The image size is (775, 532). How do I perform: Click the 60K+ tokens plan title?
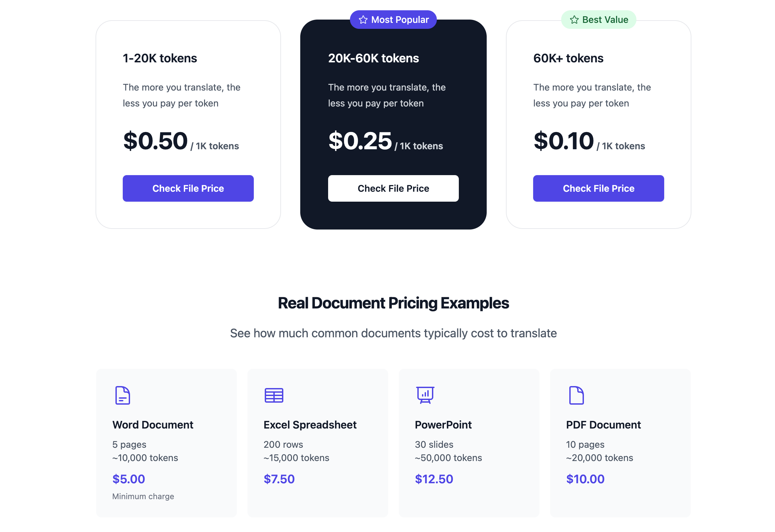pos(568,58)
